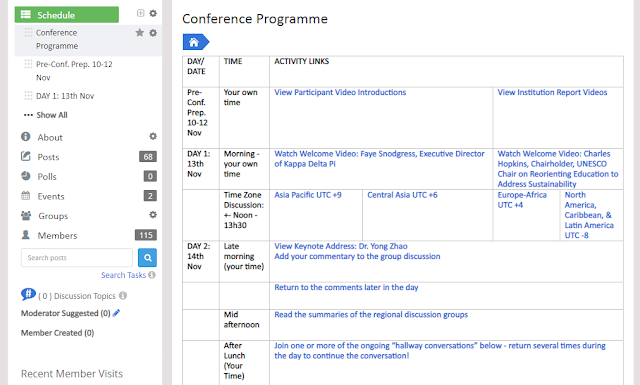Open the Posts menu item
The height and width of the screenshot is (385, 640).
coord(48,157)
